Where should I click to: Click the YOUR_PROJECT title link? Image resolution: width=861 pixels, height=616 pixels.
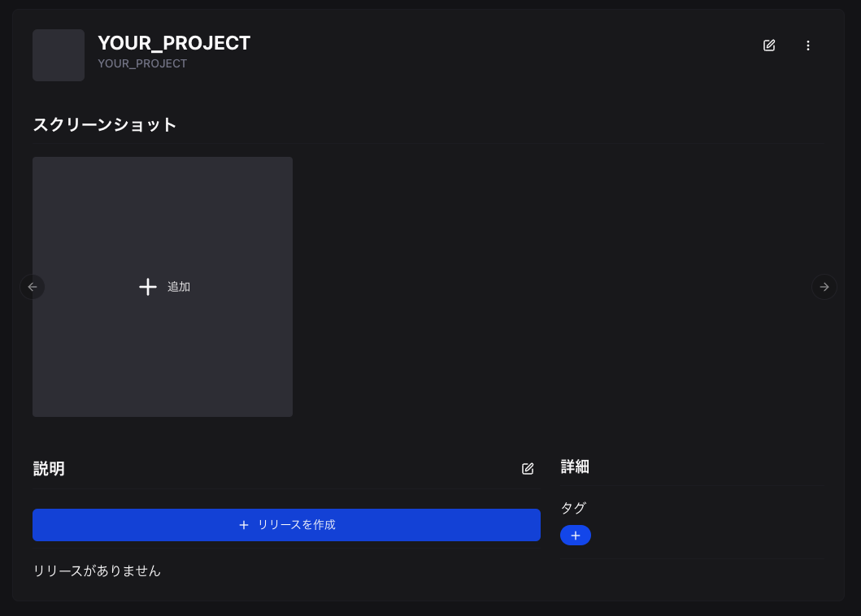[x=173, y=43]
